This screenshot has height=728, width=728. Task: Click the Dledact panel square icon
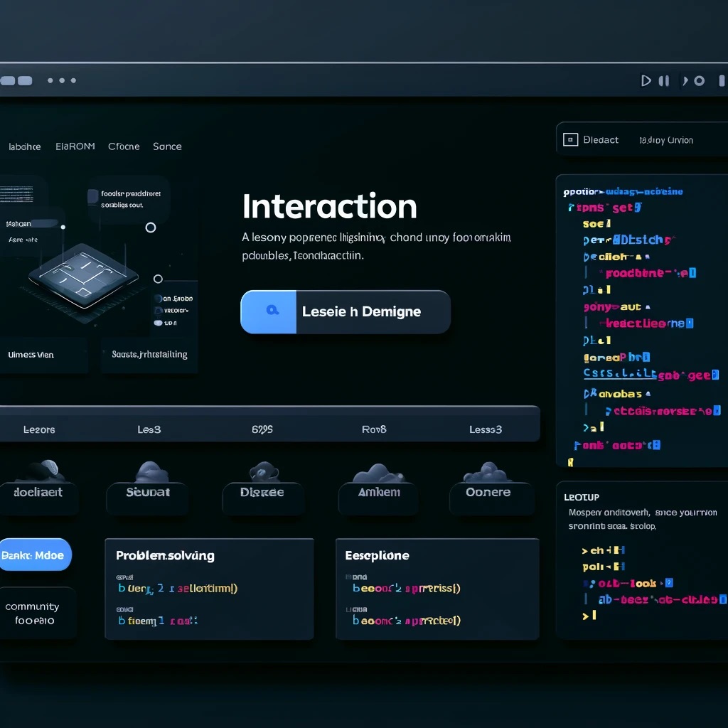click(570, 139)
